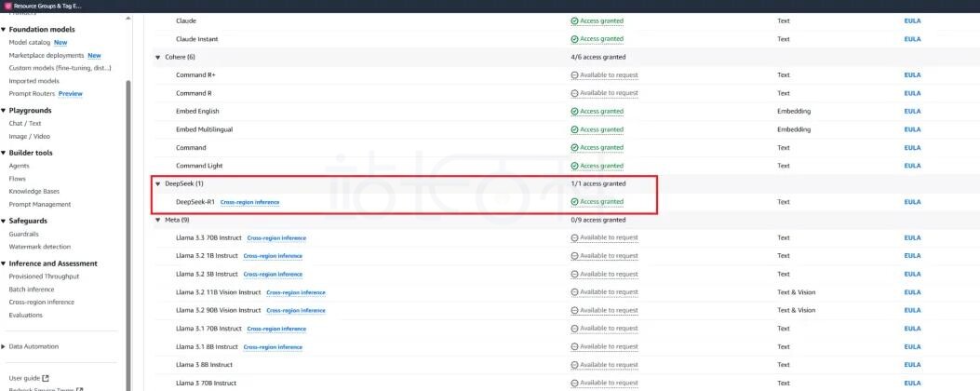Open Custom models (fine-tuning) page
980x391 pixels.
[x=60, y=68]
